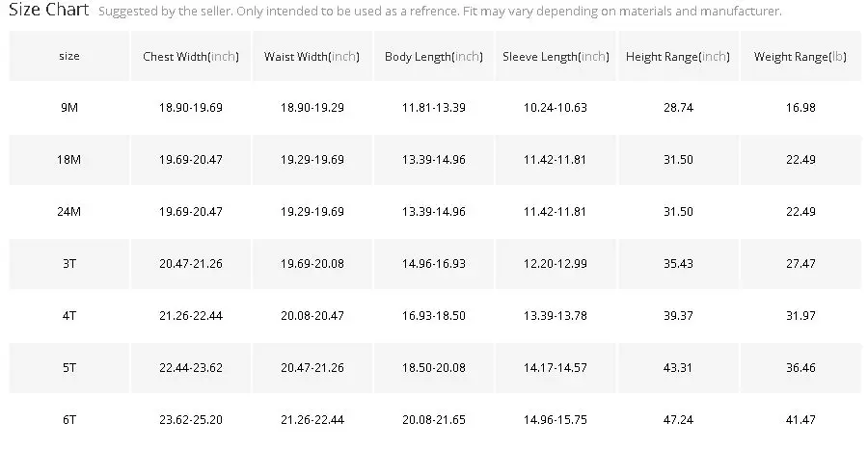Select the 3T body length value 14.96-16.93
Image resolution: width=868 pixels, height=449 pixels.
pos(434,263)
